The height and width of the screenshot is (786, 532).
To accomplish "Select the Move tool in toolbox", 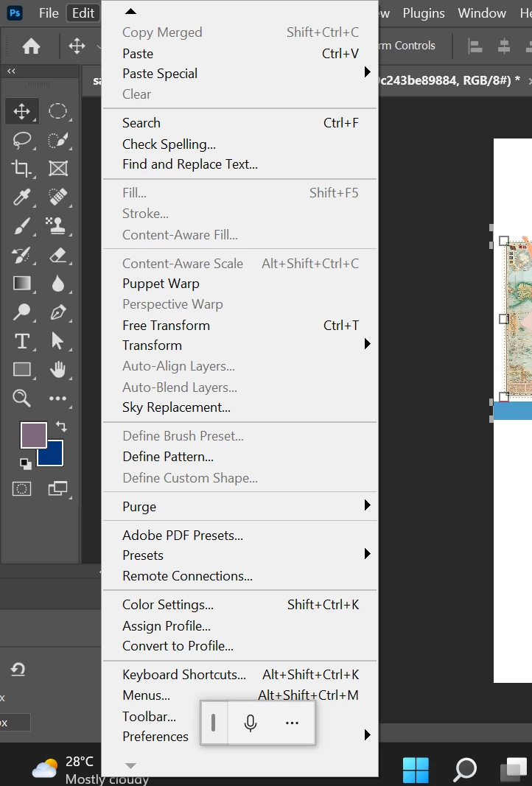I will (21, 110).
